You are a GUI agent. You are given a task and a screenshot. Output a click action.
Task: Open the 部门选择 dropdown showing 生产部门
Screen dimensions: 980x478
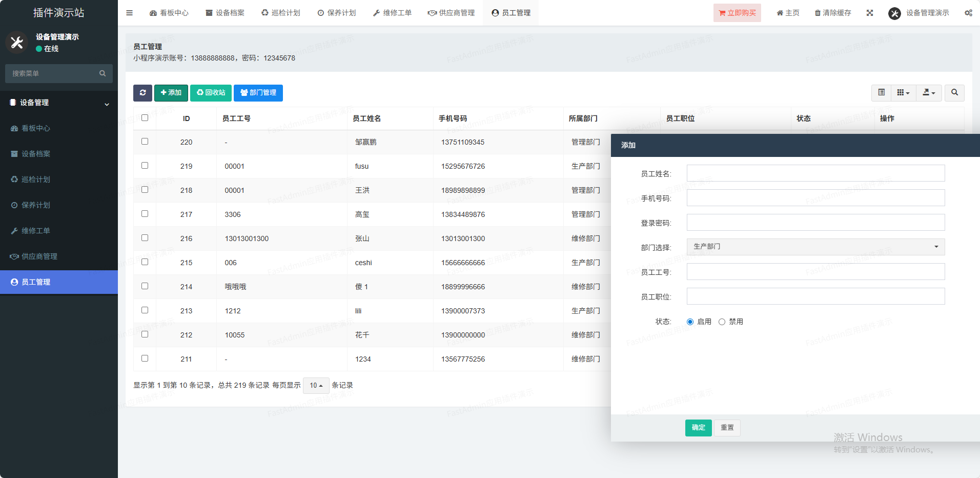point(815,247)
